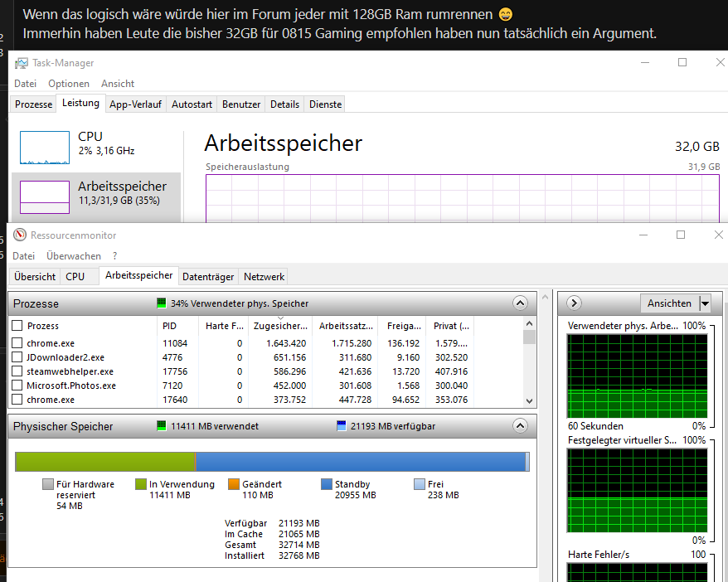Select the steamwebhelper.exe process name
The height and width of the screenshot is (582, 728).
70,371
